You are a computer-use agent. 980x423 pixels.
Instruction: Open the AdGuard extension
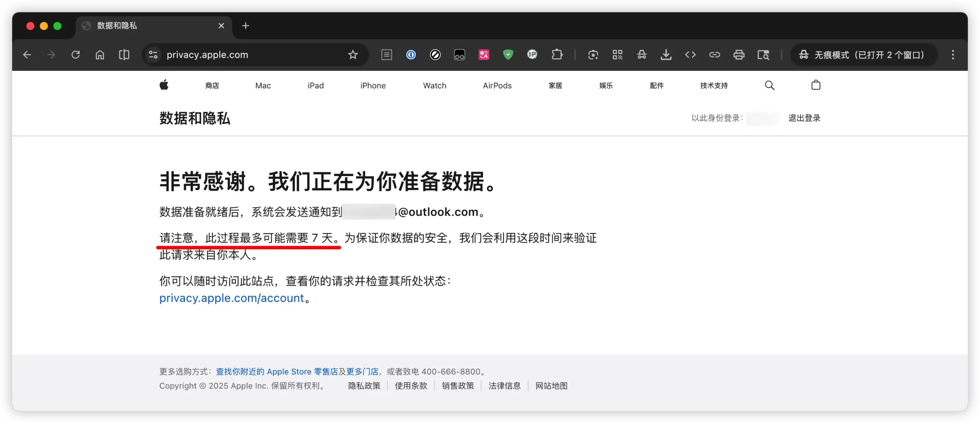tap(508, 55)
